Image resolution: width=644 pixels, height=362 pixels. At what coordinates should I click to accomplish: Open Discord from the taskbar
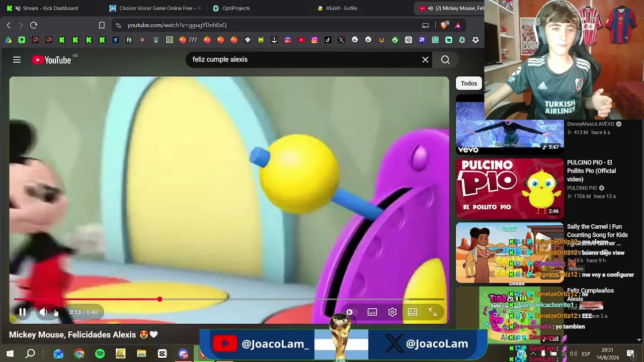[183, 354]
